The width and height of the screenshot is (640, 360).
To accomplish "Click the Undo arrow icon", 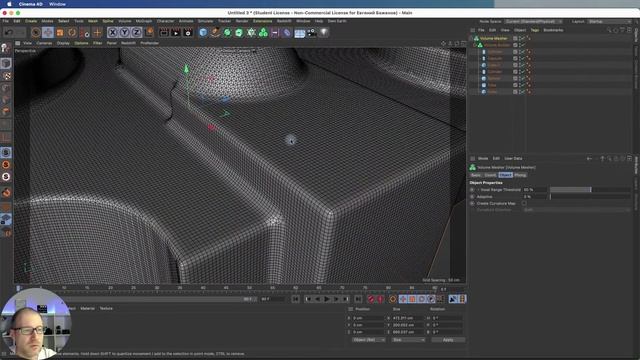I will [x=9, y=32].
